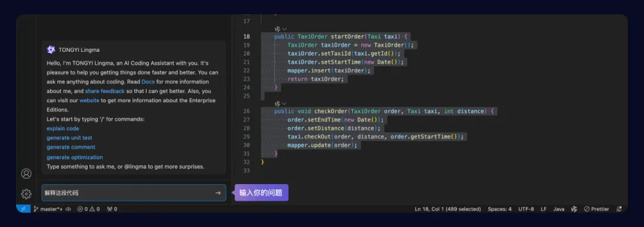Open the Java language mode selector

pos(559,209)
